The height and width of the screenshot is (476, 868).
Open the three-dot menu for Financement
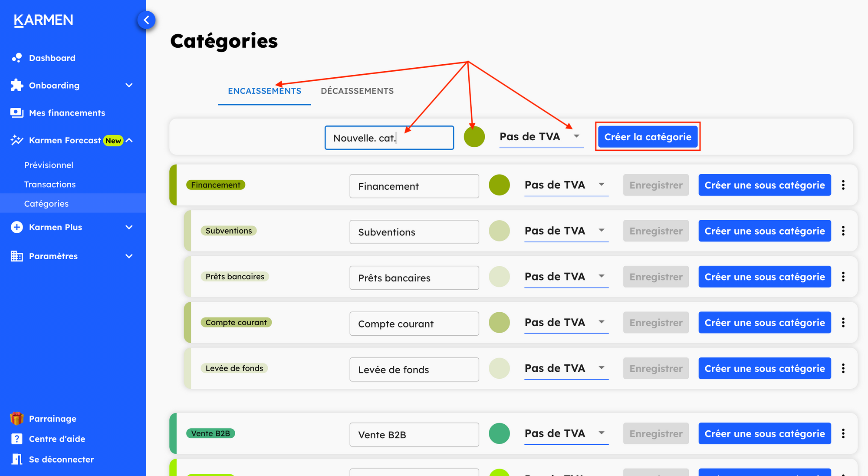tap(843, 185)
